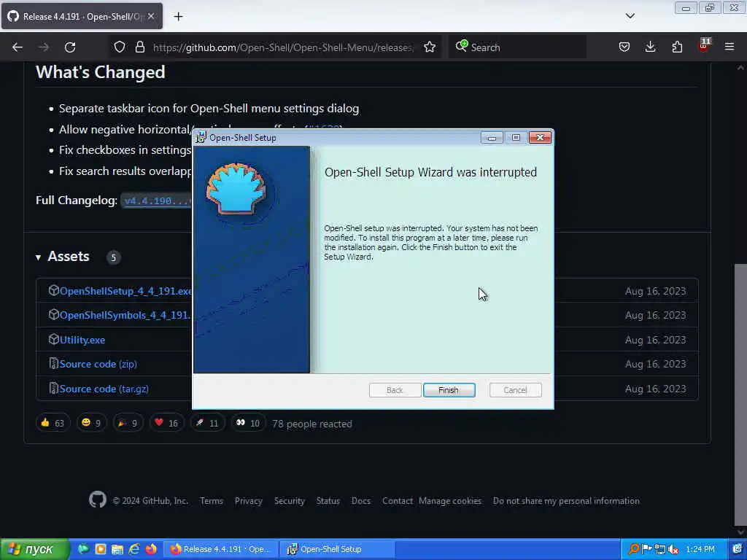Click Finish in Open-Shell Setup dialog
This screenshot has width=747, height=560.
[449, 390]
